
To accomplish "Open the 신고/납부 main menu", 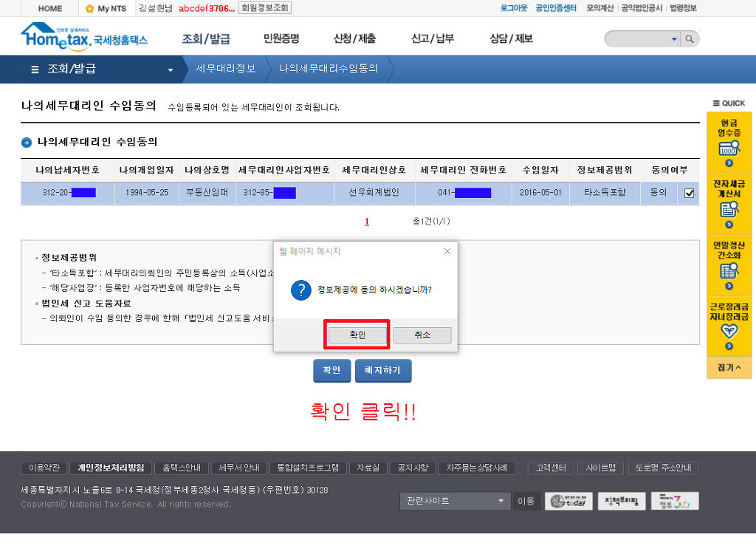I will (x=433, y=38).
